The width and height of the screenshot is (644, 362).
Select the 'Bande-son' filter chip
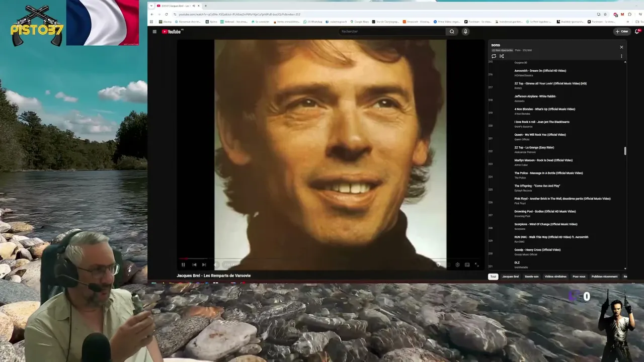point(531,277)
